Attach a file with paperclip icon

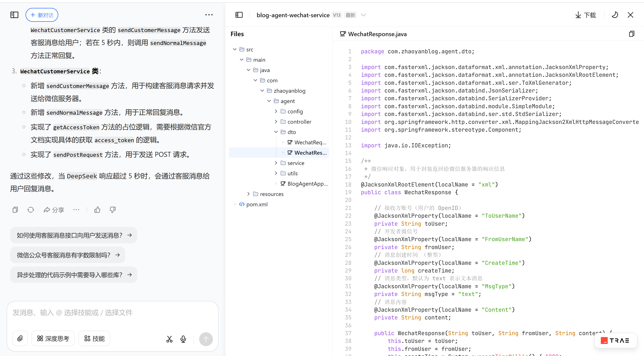click(20, 339)
